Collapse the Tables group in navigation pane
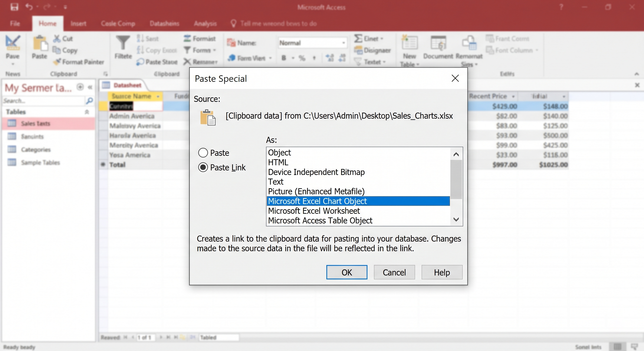This screenshot has width=644, height=351. point(87,112)
